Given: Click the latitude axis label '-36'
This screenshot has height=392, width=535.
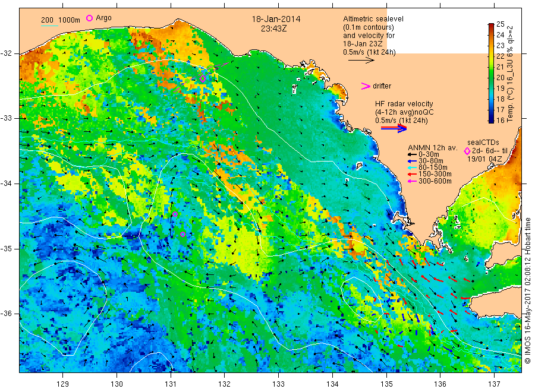Looking at the screenshot, I should (x=7, y=314).
